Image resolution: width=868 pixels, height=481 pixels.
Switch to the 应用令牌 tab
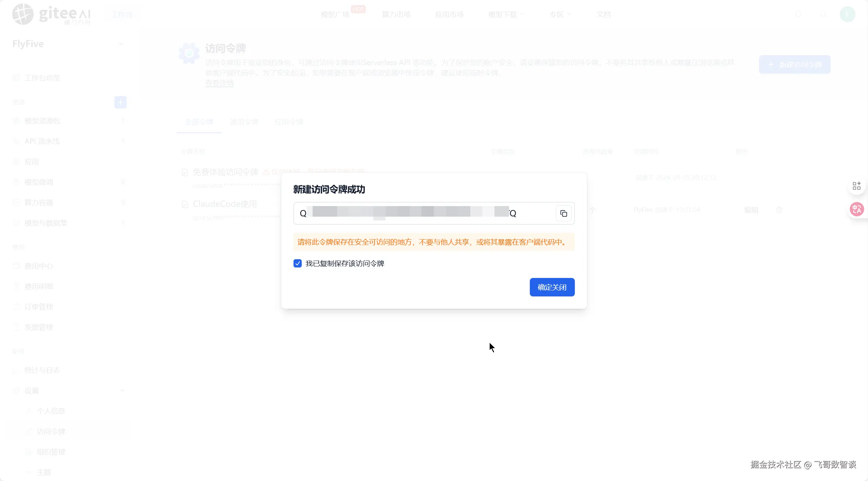pyautogui.click(x=288, y=122)
